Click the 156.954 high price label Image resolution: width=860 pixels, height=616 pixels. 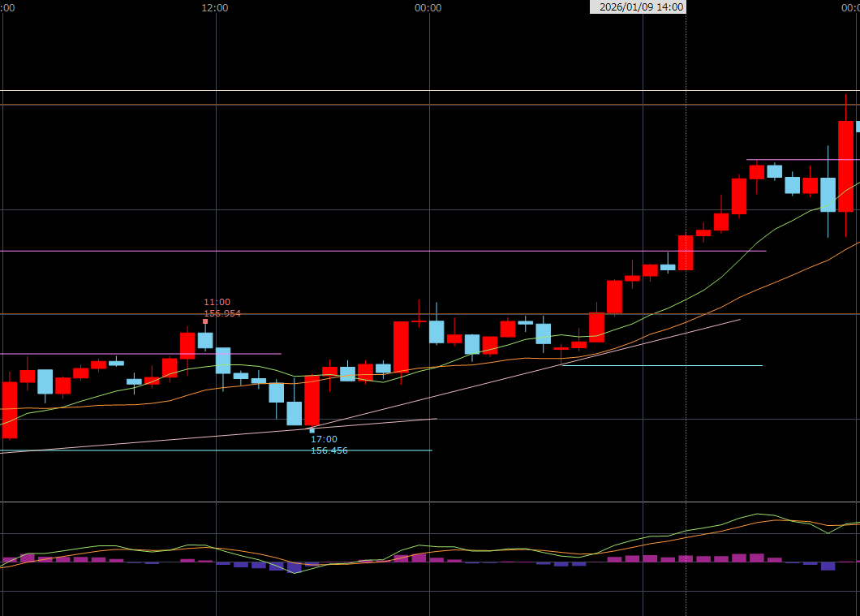coord(222,313)
